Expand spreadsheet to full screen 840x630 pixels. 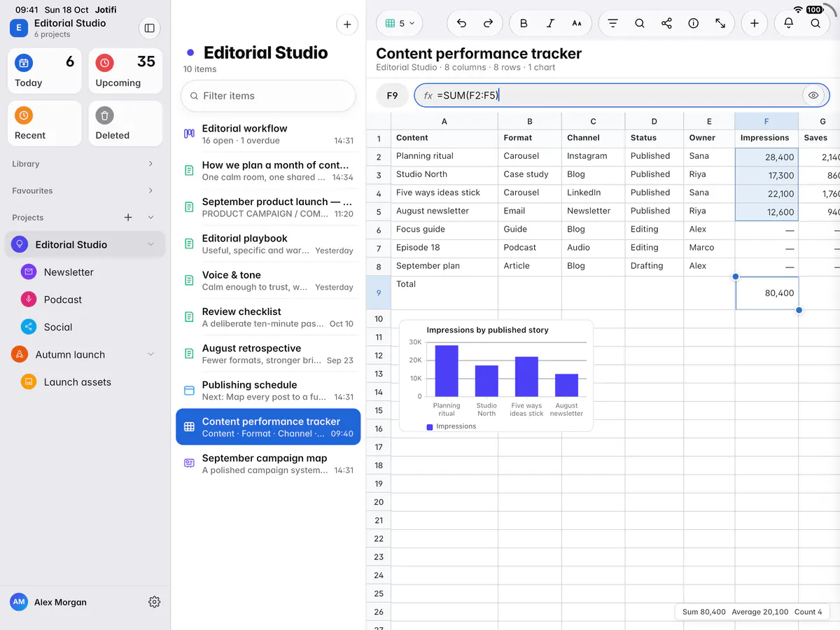pos(720,23)
